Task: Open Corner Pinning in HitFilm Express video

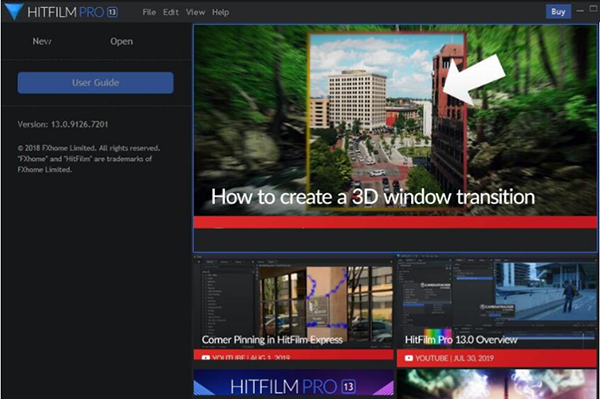Action: pyautogui.click(x=293, y=307)
